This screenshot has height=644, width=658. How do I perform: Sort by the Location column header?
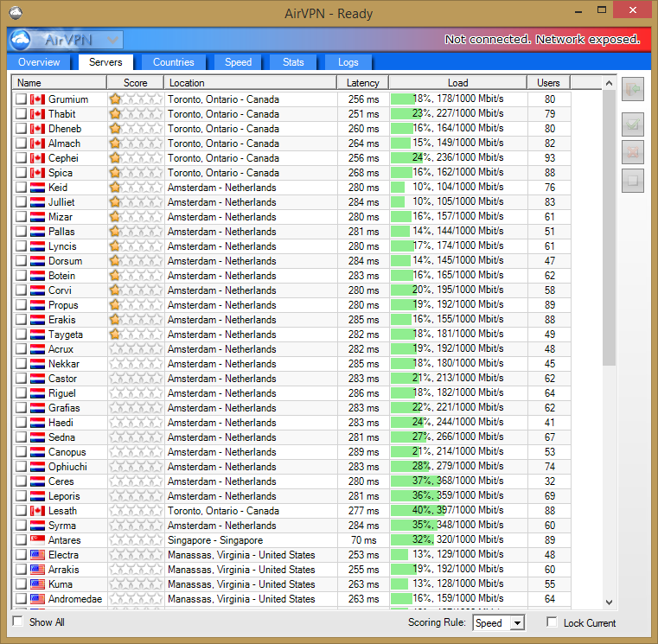[x=250, y=83]
